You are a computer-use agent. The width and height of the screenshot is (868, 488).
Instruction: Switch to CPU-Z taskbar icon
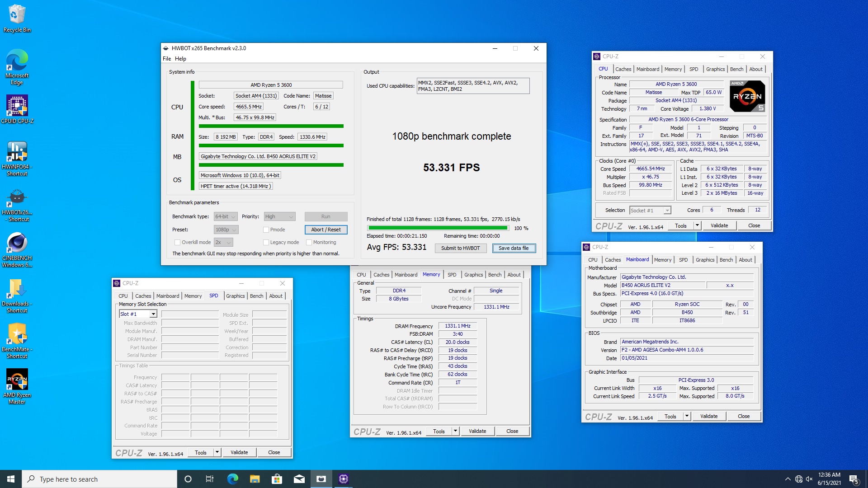coord(344,479)
